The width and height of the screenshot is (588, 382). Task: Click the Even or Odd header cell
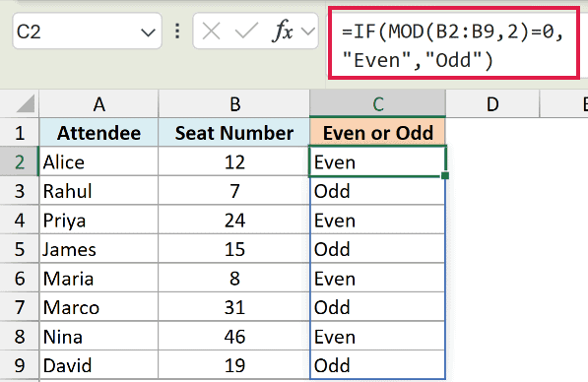[377, 133]
